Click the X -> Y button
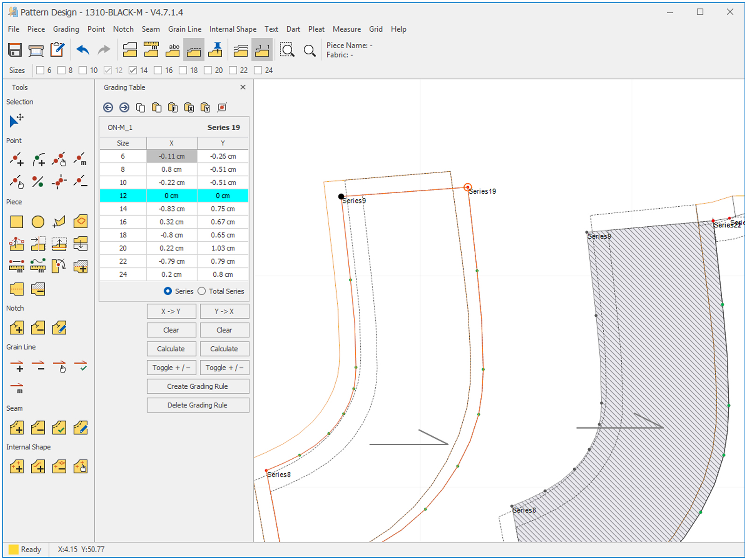The height and width of the screenshot is (560, 747). pos(171,311)
